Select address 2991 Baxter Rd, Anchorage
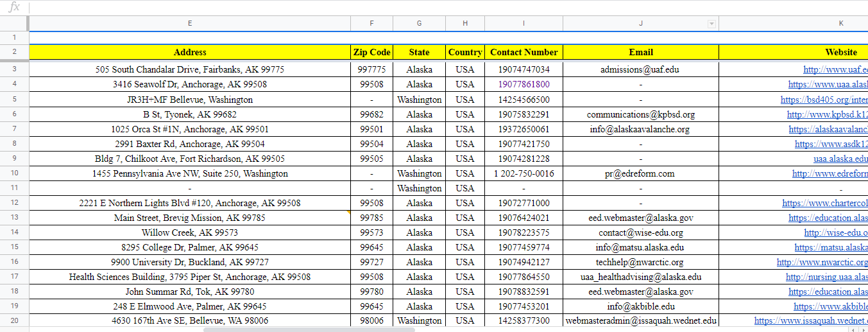Screen dimensions: 868x332 190,144
